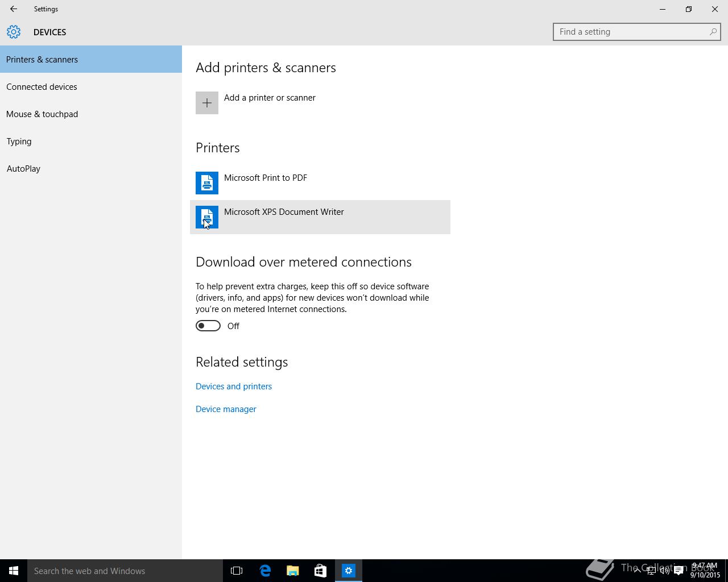Open Typing settings

[91, 141]
